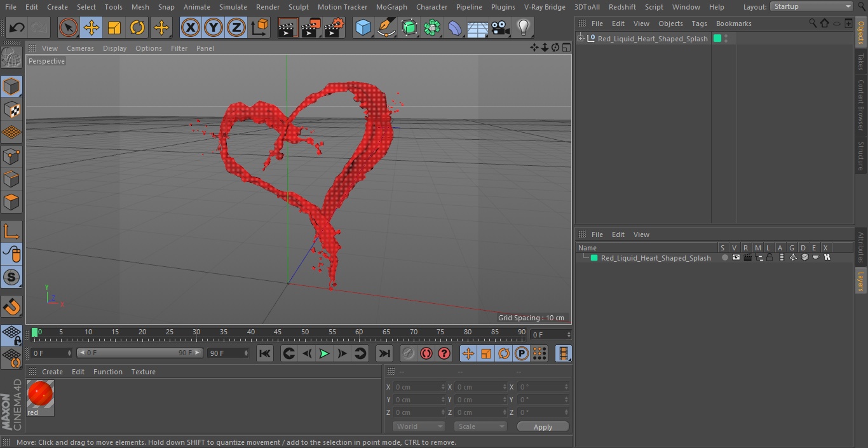This screenshot has height=448, width=868.
Task: Open material manager Texture menu
Action: point(143,372)
